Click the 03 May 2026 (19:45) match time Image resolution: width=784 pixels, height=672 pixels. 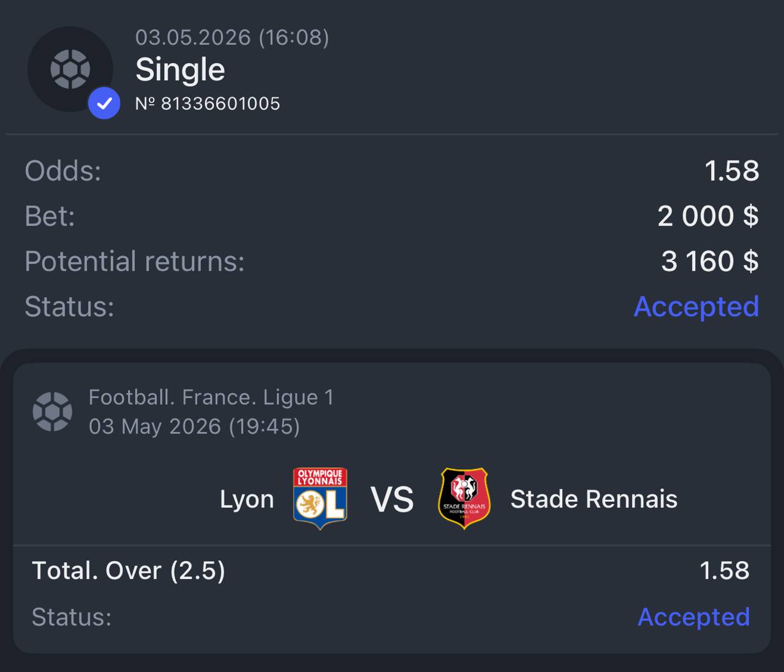point(195,426)
